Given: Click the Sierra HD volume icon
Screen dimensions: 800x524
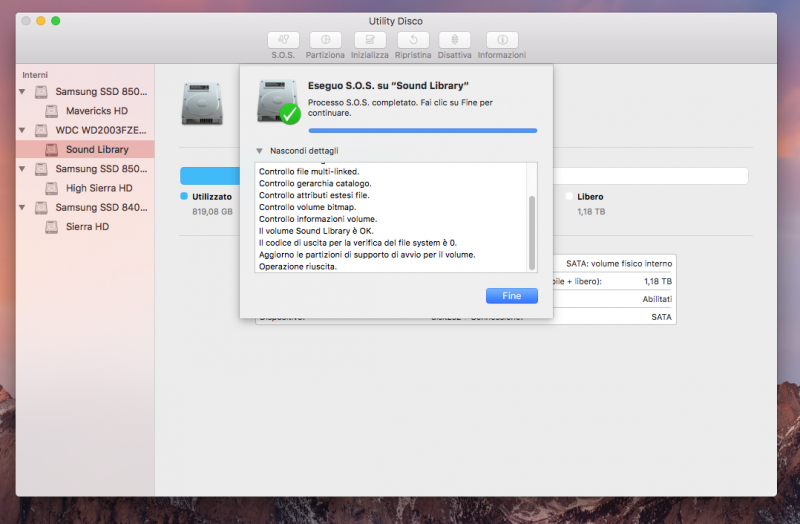Looking at the screenshot, I should tap(52, 227).
